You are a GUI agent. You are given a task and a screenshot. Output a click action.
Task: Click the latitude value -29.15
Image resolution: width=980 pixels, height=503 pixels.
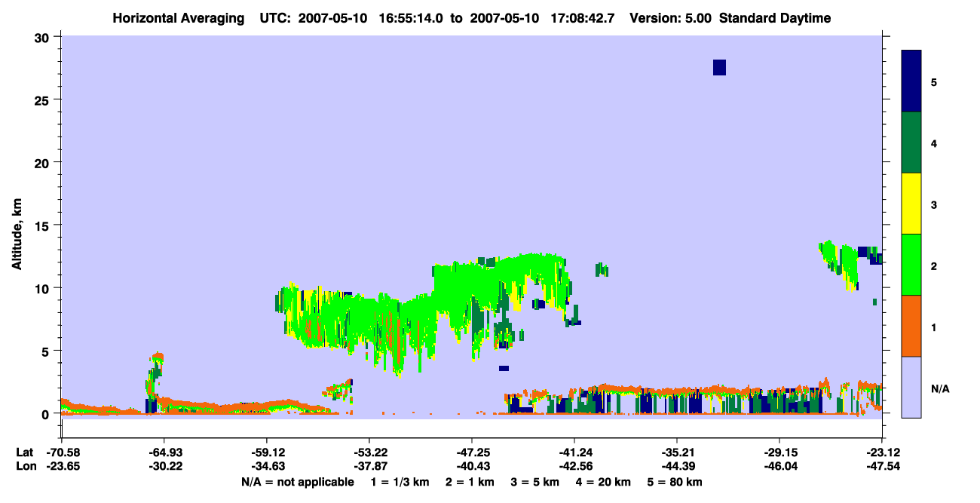tap(779, 452)
